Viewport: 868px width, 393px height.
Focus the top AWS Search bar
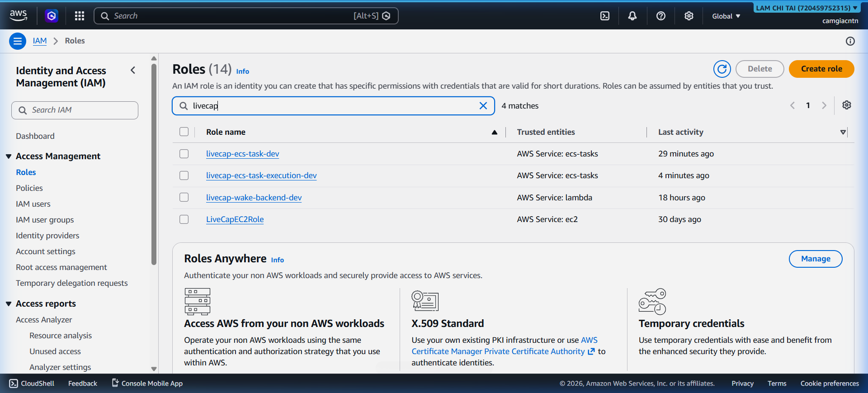pyautogui.click(x=246, y=16)
